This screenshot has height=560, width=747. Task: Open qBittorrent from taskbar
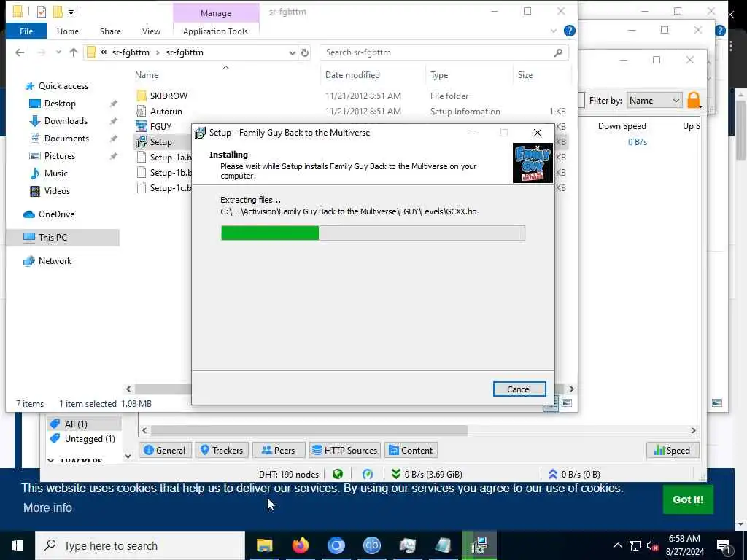click(371, 545)
